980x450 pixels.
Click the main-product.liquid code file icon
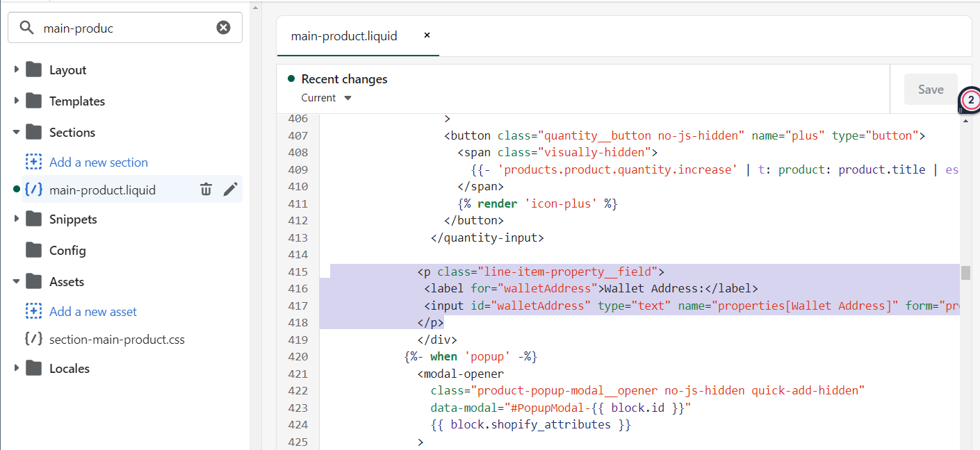[x=34, y=190]
